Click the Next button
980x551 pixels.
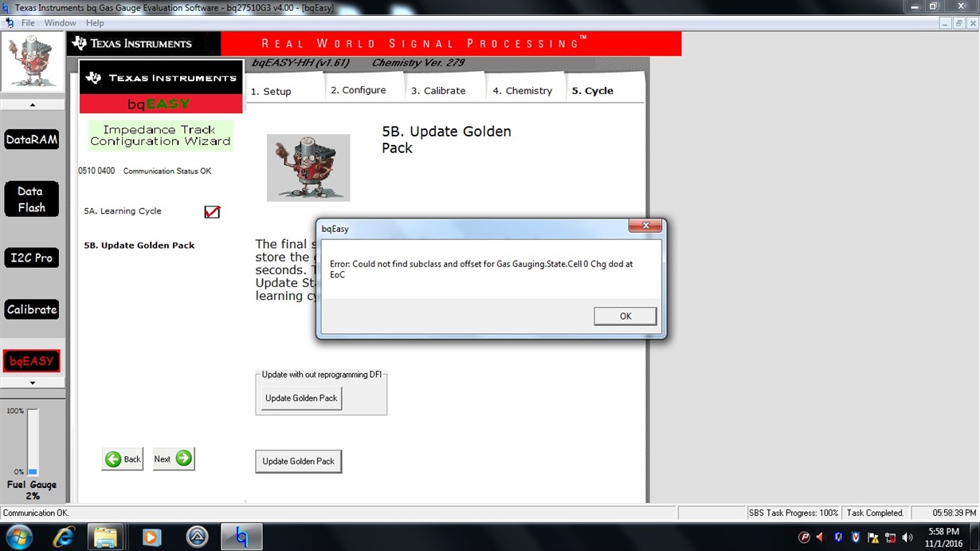[174, 459]
